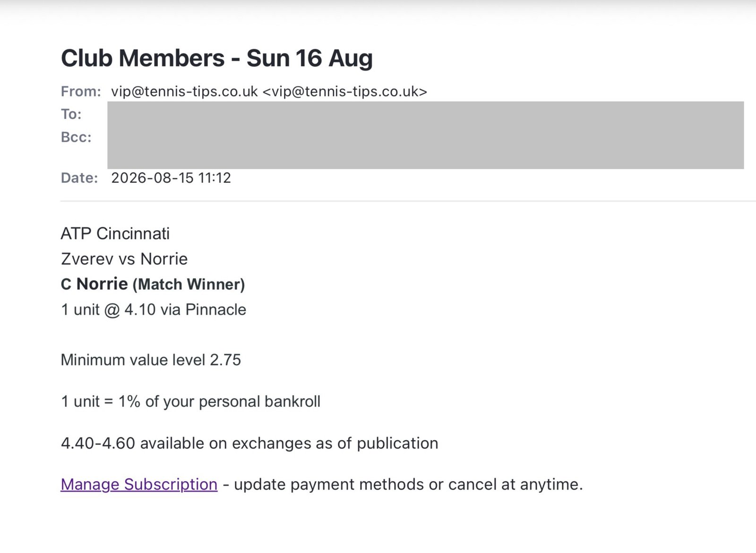Select the sender address vip@tennis-tips.co.uk
Screen dimensions: 756x553
click(x=184, y=91)
